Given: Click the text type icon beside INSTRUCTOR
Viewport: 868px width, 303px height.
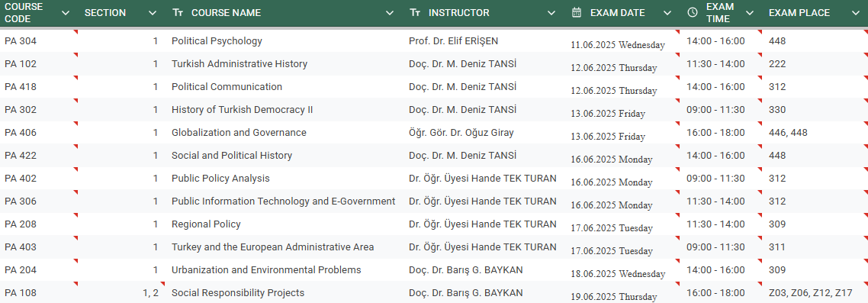Looking at the screenshot, I should click(x=415, y=13).
